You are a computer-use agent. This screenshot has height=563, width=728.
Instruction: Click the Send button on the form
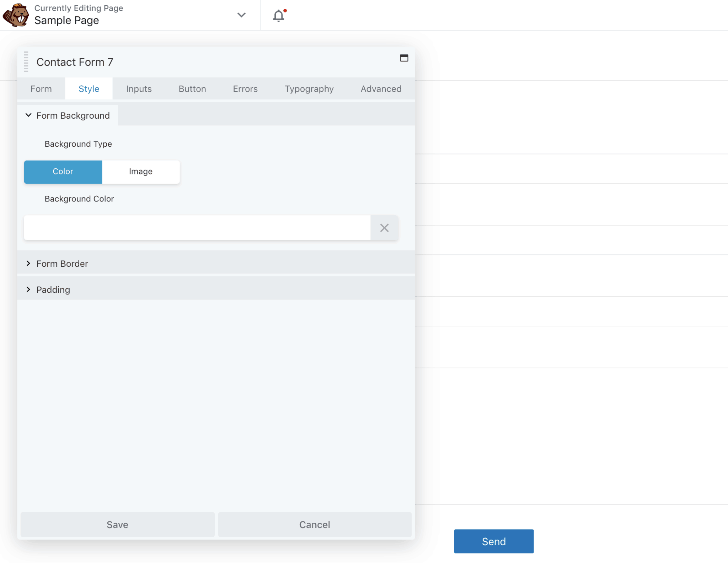coord(493,541)
